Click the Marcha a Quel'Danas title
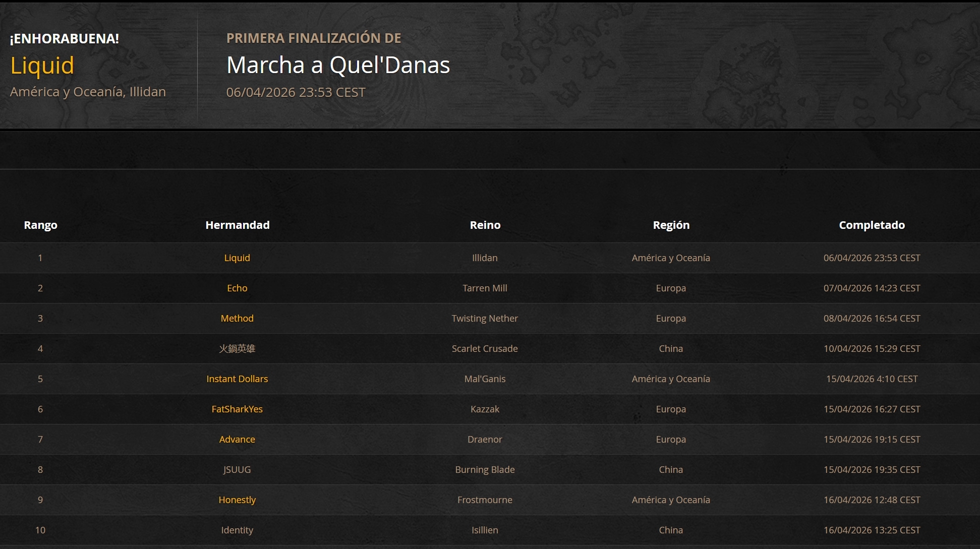This screenshot has width=980, height=549. coord(338,65)
